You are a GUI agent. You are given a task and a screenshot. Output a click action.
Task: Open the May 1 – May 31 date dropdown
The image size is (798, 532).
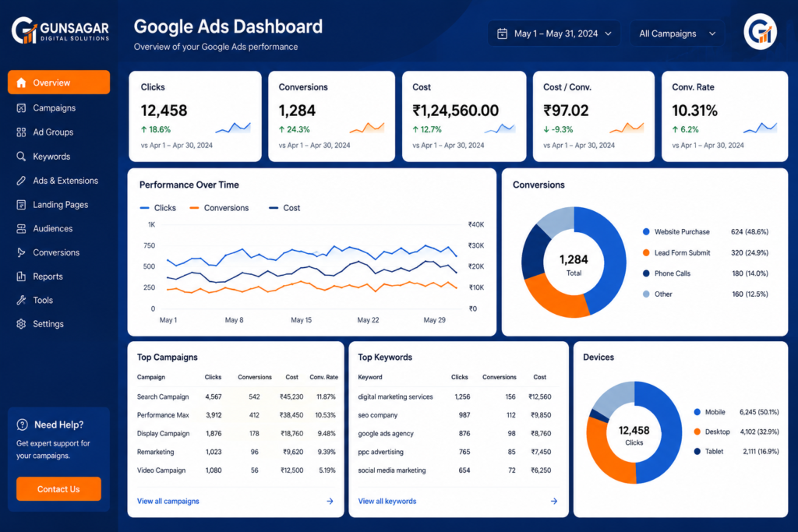[x=554, y=33]
